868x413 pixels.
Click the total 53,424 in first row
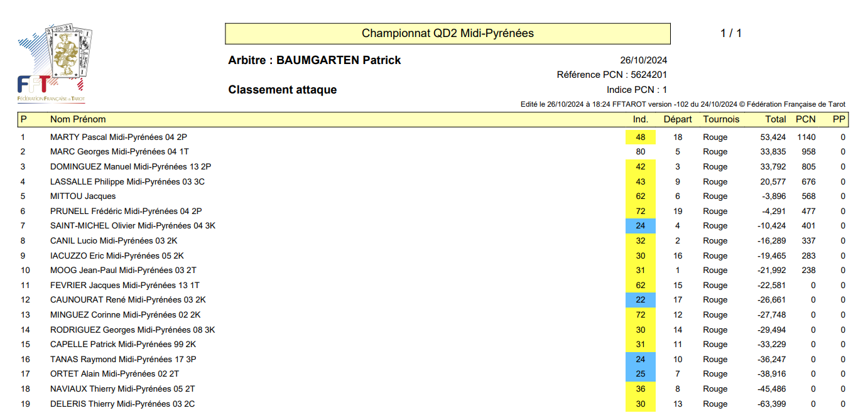(773, 137)
